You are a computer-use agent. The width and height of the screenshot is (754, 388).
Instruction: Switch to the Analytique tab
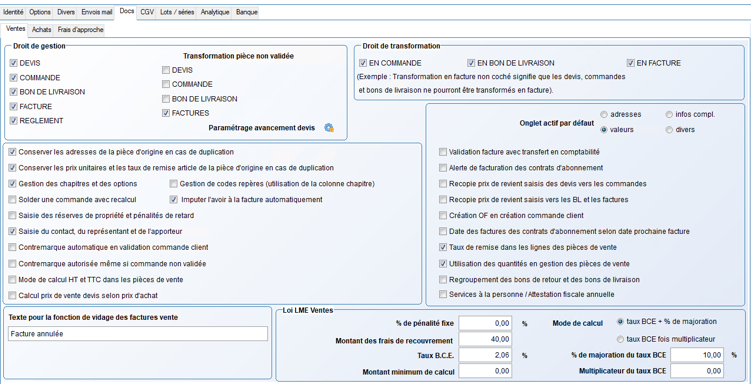[x=215, y=12]
